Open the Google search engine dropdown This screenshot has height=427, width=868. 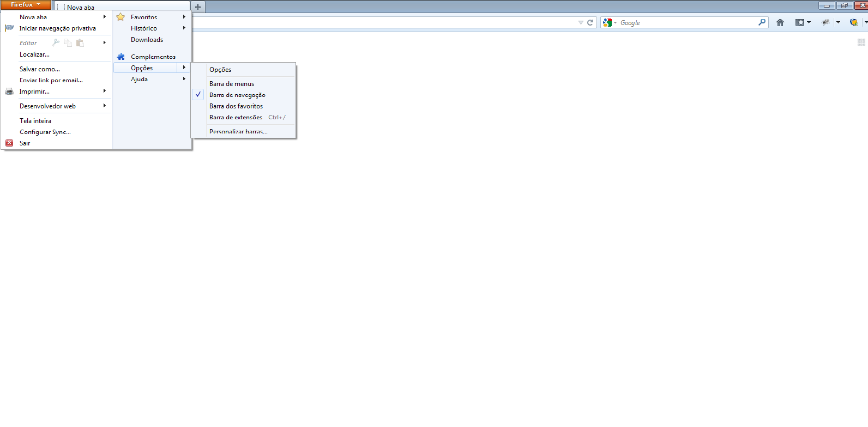[x=609, y=22]
